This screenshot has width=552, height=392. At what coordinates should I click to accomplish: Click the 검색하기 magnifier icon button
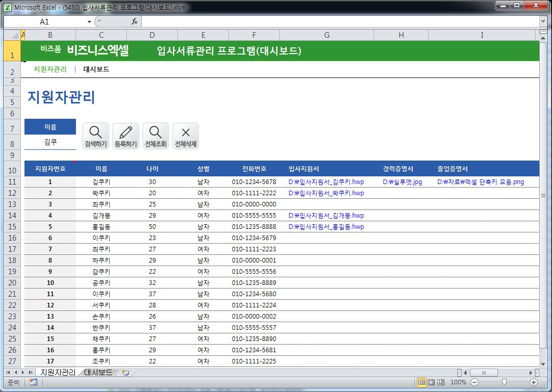click(95, 136)
